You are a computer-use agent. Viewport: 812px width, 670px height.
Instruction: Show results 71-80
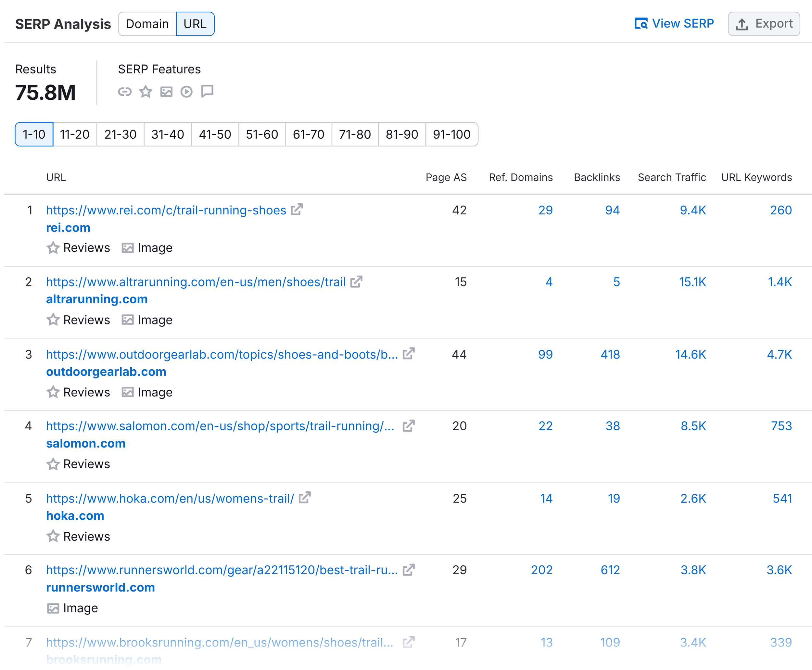point(355,134)
